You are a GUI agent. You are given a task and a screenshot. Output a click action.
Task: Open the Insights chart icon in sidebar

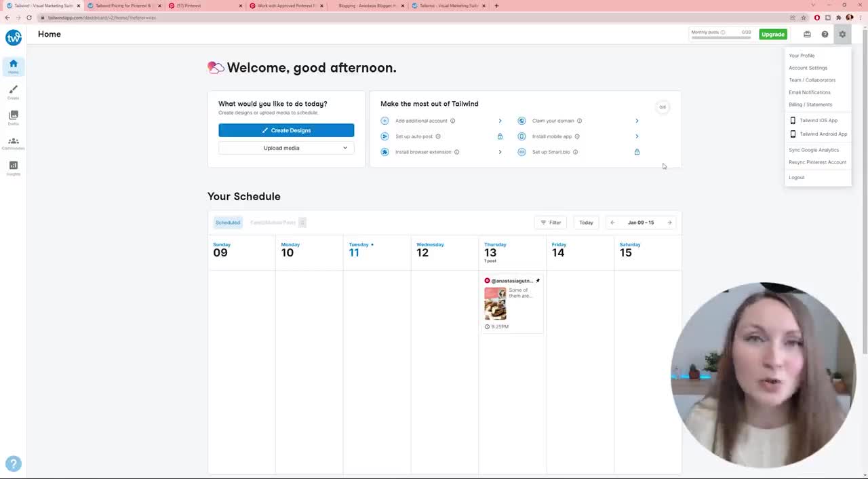[13, 168]
